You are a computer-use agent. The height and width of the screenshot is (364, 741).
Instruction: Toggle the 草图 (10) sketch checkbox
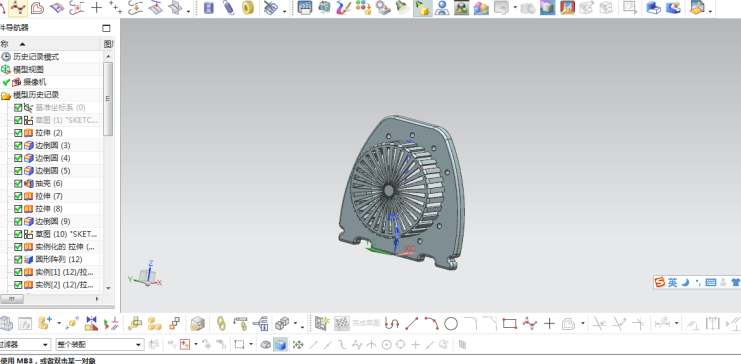click(x=18, y=234)
